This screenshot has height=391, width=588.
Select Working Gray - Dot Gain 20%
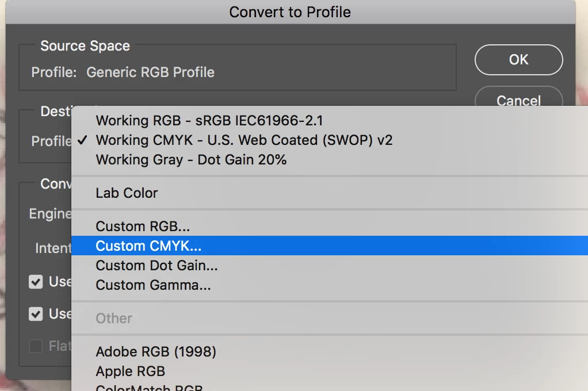(x=191, y=160)
